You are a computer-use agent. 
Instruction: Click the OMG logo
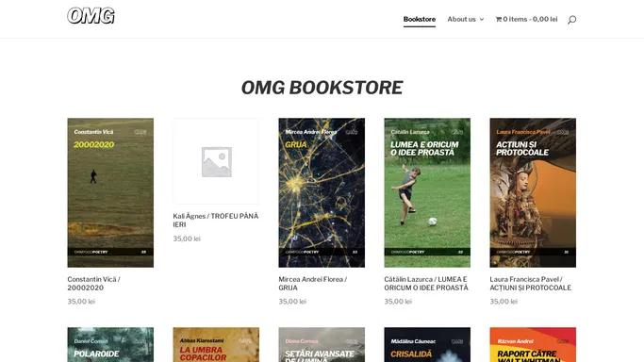tap(91, 16)
